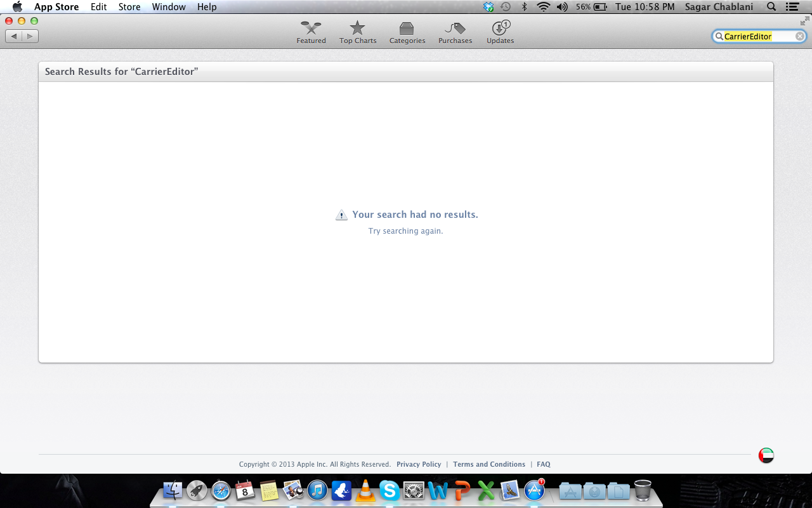
Task: Open the Terms and Conditions link
Action: (489, 464)
